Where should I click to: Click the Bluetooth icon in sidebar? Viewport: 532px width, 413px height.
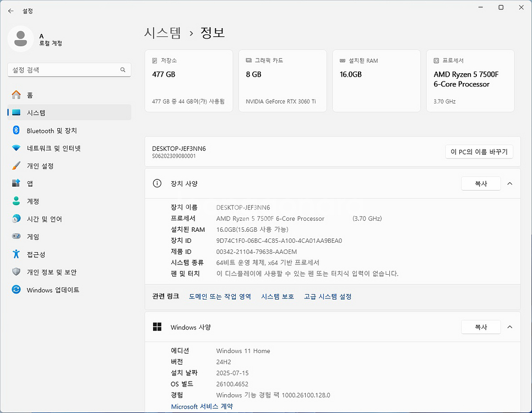(16, 131)
